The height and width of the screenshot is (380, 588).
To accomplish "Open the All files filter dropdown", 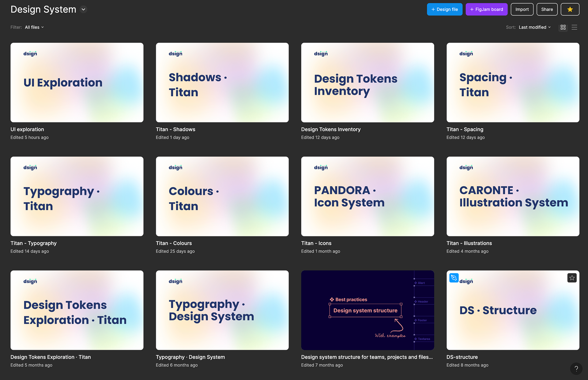I will click(x=34, y=27).
